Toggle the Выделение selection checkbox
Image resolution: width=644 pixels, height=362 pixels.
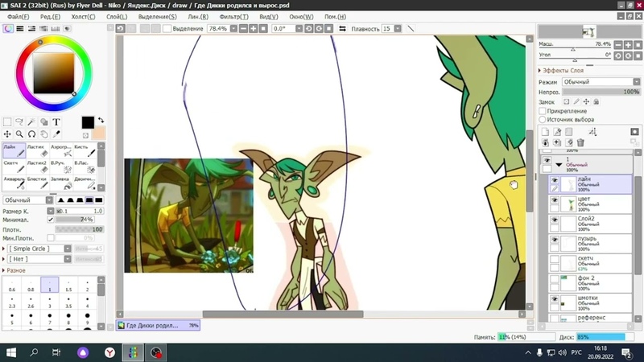(167, 29)
